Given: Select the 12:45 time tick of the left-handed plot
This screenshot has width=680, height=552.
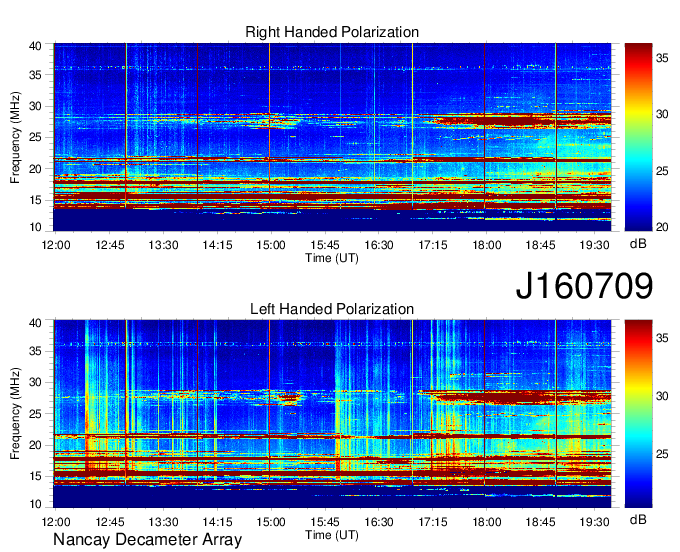Looking at the screenshot, I should [x=110, y=522].
